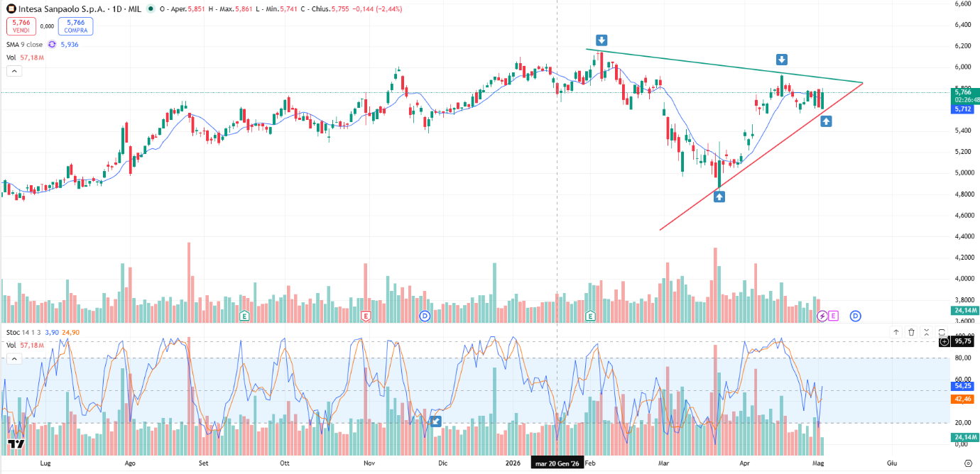This screenshot has width=980, height=474.
Task: Click the open price value 5,851
Action: click(197, 9)
